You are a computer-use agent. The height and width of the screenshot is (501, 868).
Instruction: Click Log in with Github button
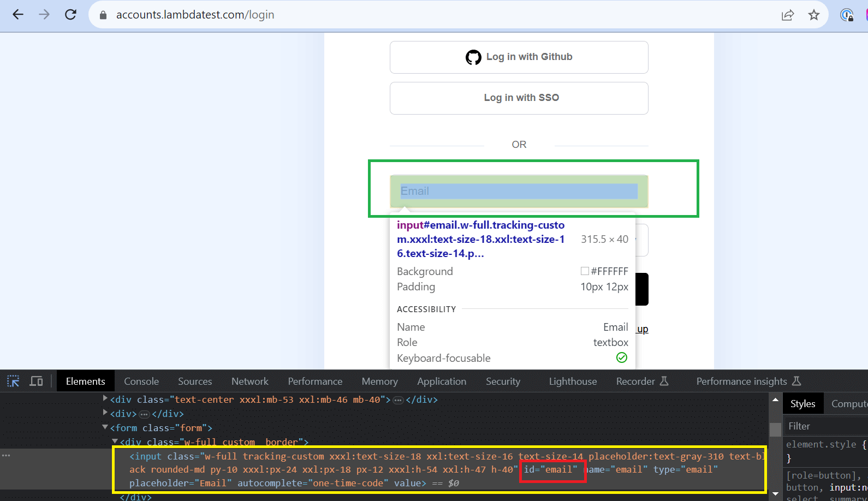point(519,57)
